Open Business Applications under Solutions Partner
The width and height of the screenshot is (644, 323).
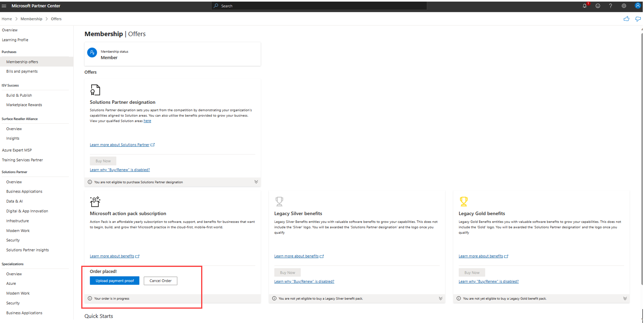point(24,191)
